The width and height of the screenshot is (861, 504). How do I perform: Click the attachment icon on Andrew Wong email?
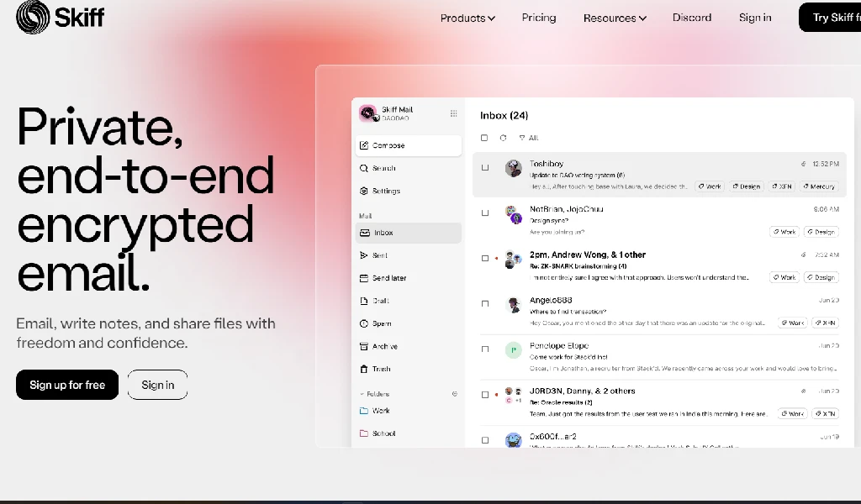point(803,255)
